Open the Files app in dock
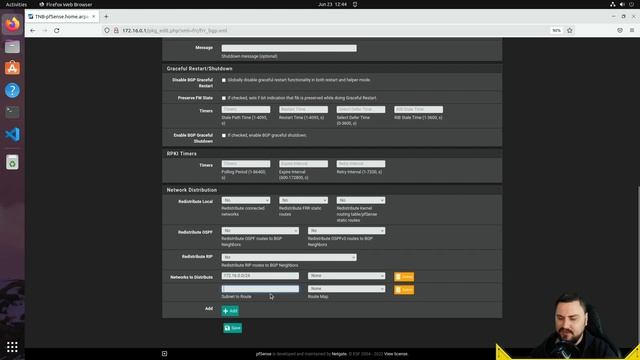This screenshot has height=360, width=640. tap(12, 47)
